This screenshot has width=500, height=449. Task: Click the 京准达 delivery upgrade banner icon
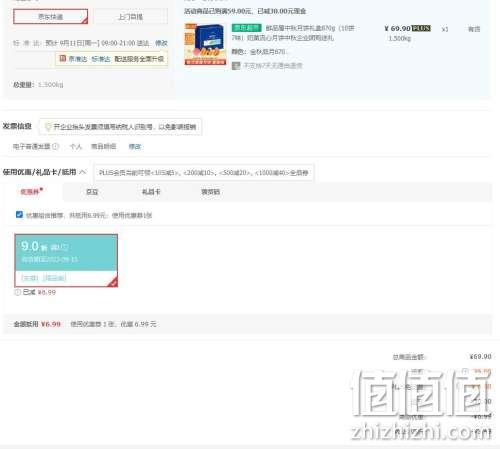coord(63,59)
